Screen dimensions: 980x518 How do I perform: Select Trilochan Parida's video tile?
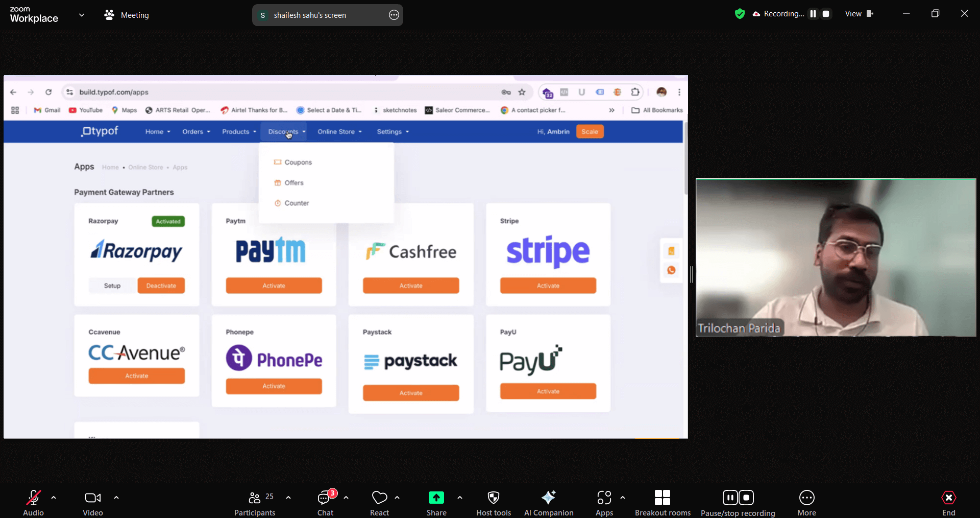tap(836, 257)
